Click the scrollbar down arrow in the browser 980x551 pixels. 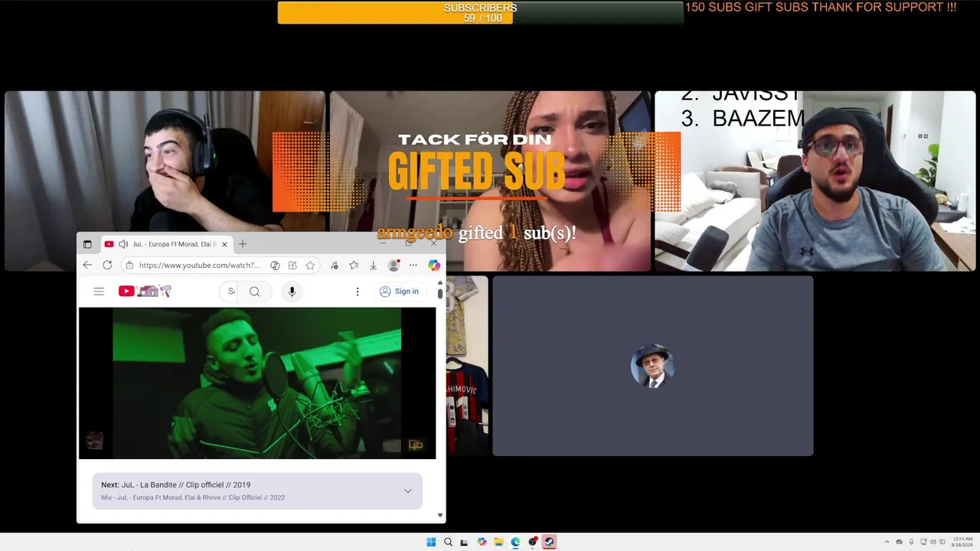439,516
